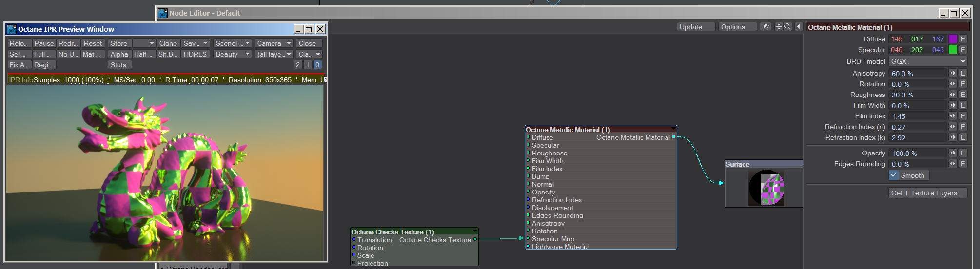Toggle the Fix A... button in IPR window

[20, 65]
